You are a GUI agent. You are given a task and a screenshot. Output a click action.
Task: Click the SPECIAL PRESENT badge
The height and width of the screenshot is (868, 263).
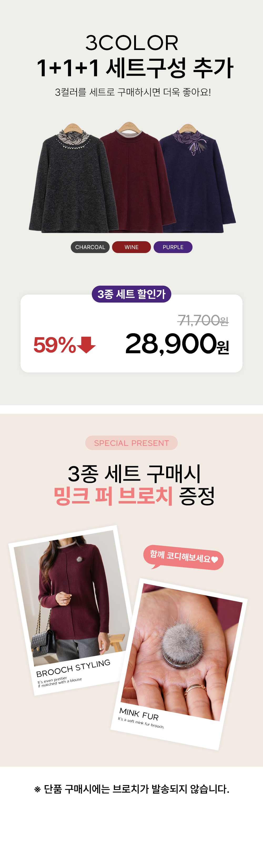[x=131, y=443]
